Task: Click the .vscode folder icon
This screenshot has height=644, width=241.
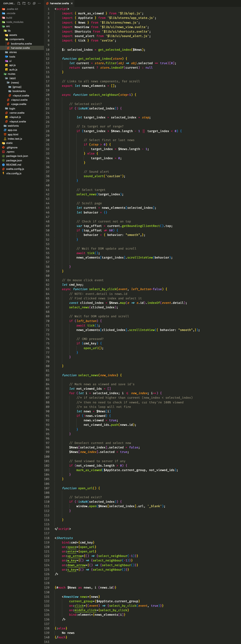Action: point(4,13)
